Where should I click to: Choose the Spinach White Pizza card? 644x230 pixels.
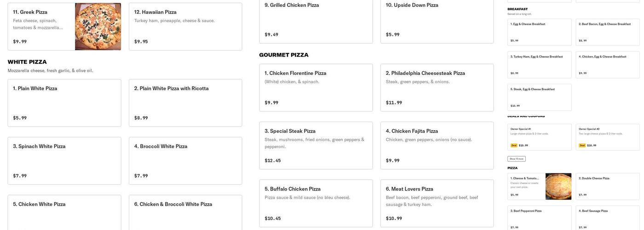point(64,161)
